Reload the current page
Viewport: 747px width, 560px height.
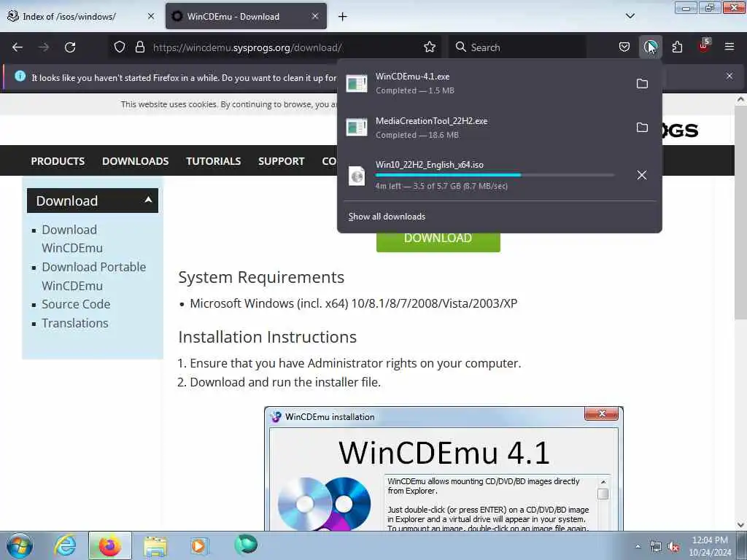click(70, 47)
